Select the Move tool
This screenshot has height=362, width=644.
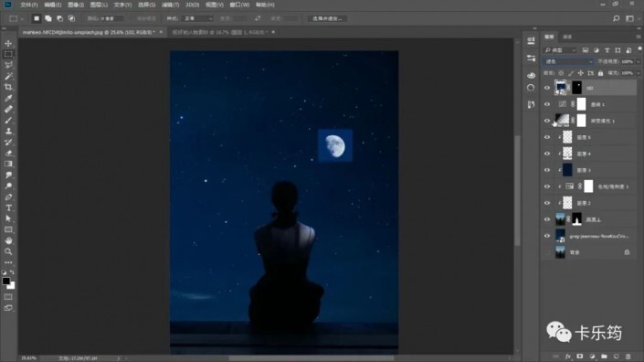click(x=8, y=43)
